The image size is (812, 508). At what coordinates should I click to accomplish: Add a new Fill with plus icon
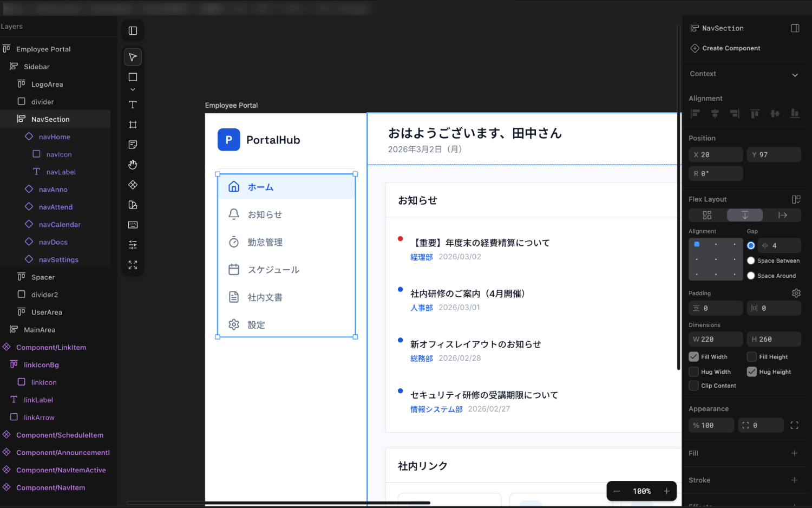click(794, 453)
